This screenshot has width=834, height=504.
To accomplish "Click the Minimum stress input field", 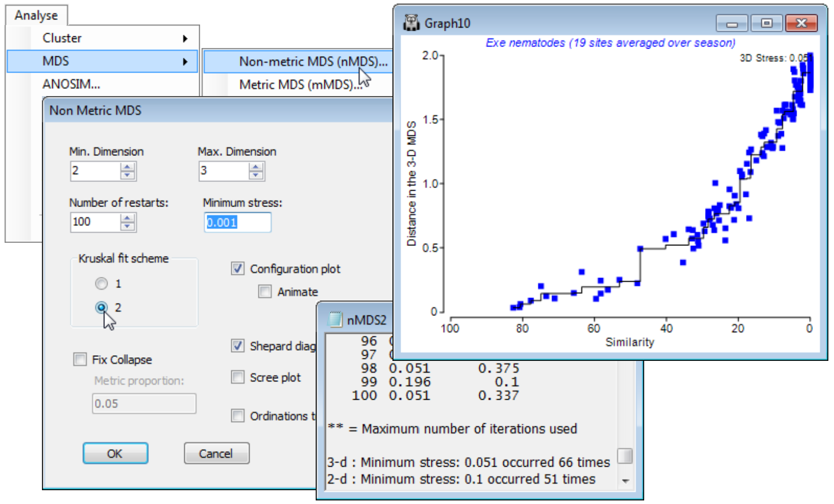I will tap(237, 222).
